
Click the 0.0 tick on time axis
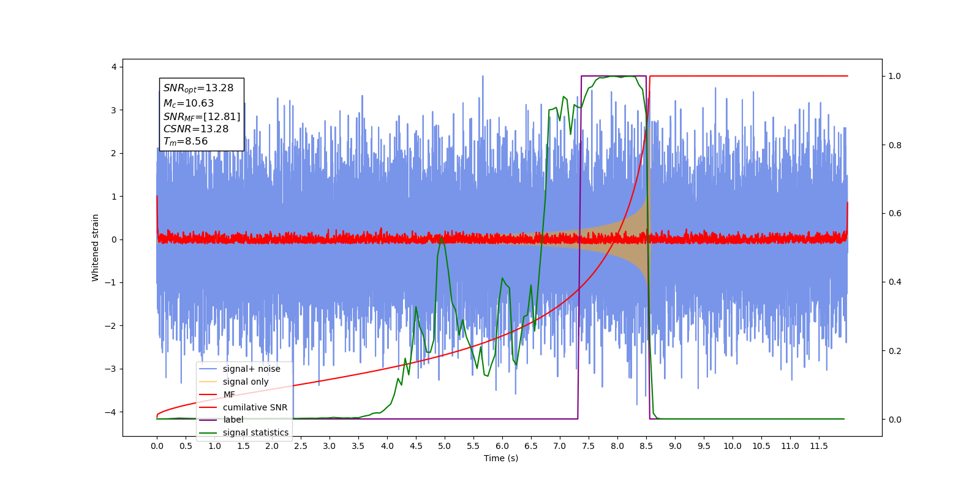pyautogui.click(x=157, y=446)
